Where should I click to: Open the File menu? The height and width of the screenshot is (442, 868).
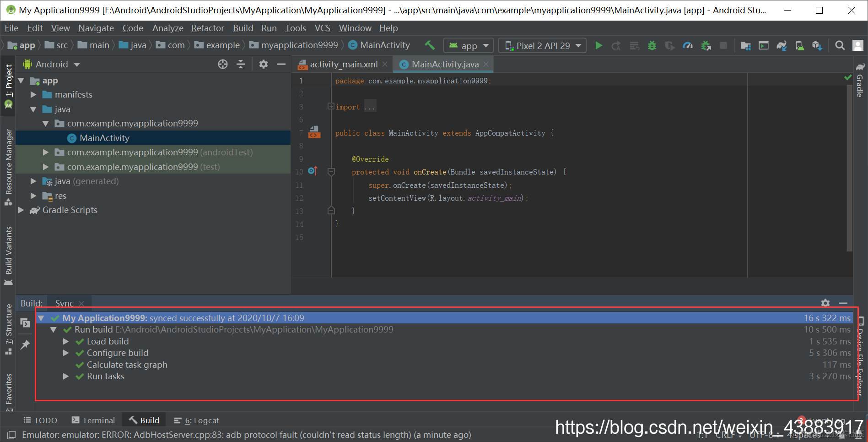(x=11, y=28)
